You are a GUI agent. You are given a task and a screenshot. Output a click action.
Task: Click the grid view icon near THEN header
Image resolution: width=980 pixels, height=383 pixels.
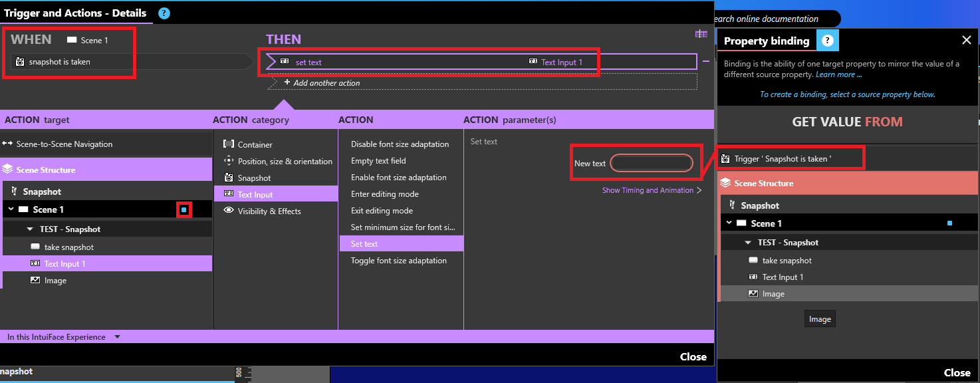[x=701, y=35]
